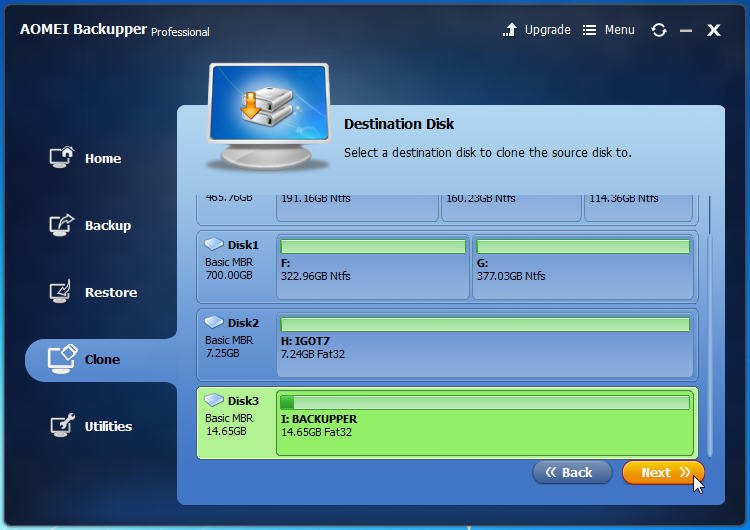750x530 pixels.
Task: Choose H: IGOT7 Fat32 partition
Action: 485,345
